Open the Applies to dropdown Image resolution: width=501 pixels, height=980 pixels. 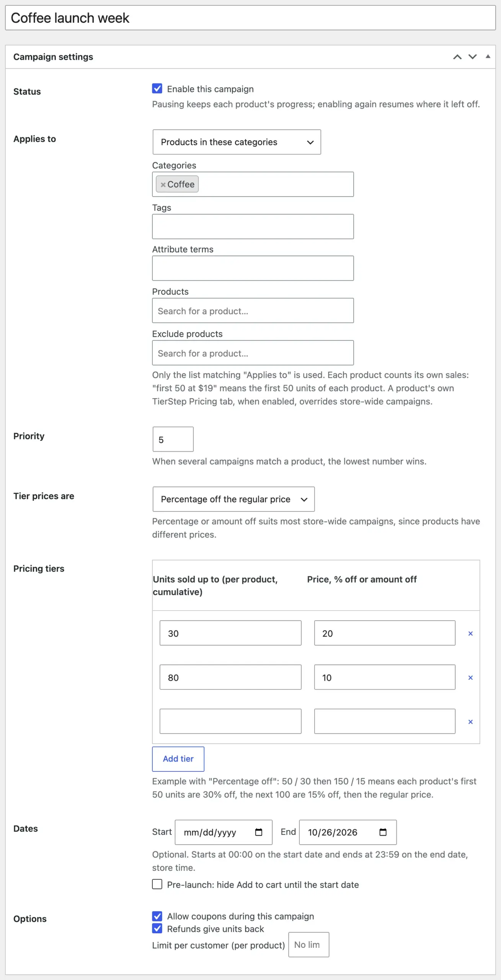point(237,142)
